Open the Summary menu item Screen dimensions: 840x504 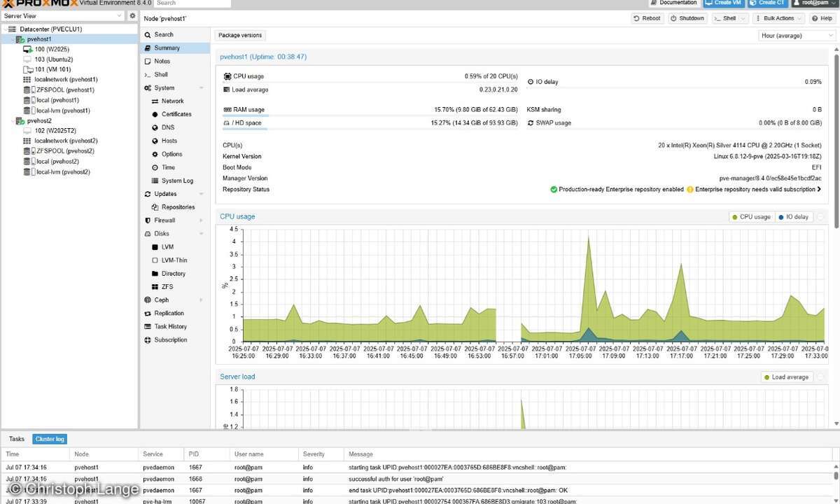tap(175, 48)
